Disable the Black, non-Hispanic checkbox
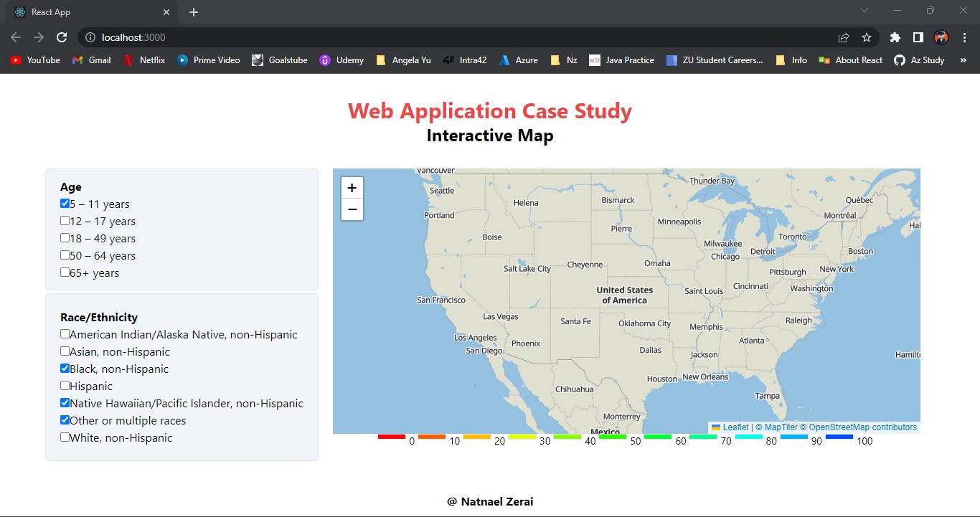980x517 pixels. point(65,369)
